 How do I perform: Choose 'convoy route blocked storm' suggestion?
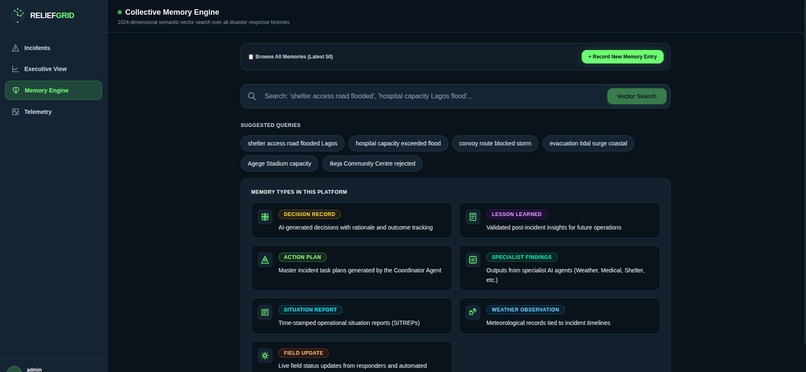(495, 143)
